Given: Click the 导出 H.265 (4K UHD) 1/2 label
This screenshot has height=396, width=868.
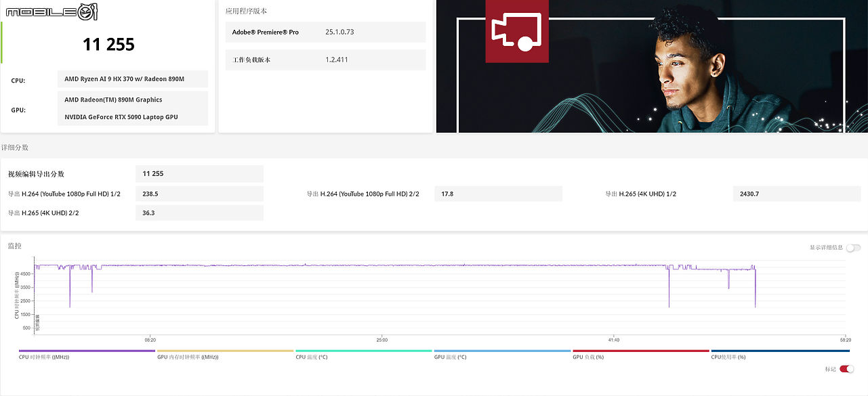Looking at the screenshot, I should [x=641, y=194].
